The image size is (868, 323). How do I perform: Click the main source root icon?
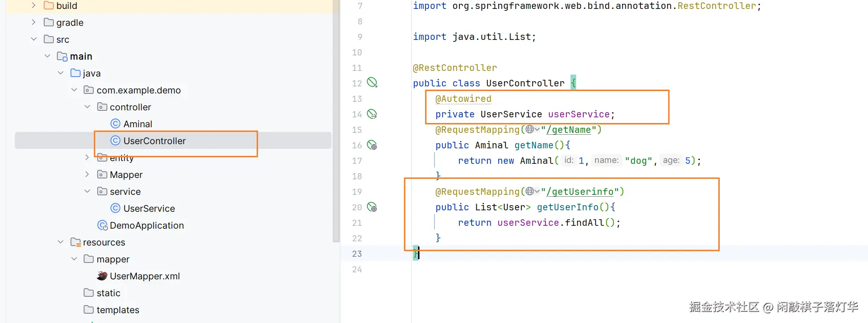coord(62,56)
